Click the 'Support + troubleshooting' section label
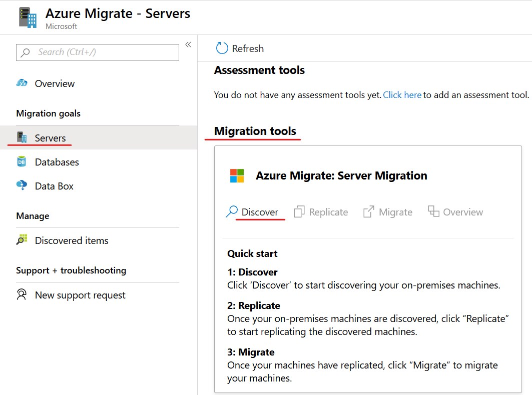This screenshot has height=395, width=532. (x=71, y=270)
